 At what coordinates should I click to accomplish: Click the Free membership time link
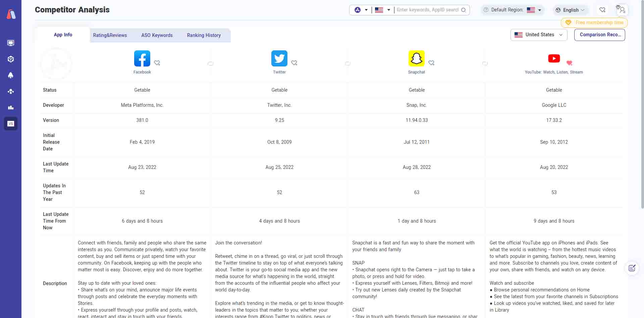(594, 22)
